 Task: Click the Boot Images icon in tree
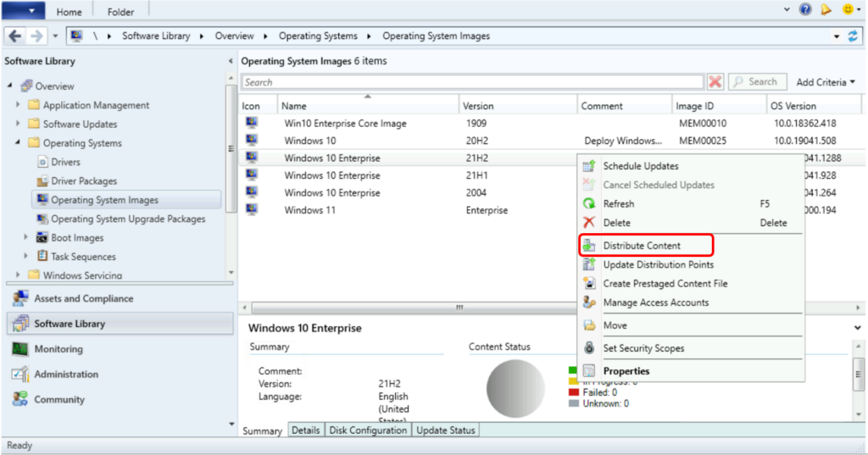[x=42, y=237]
